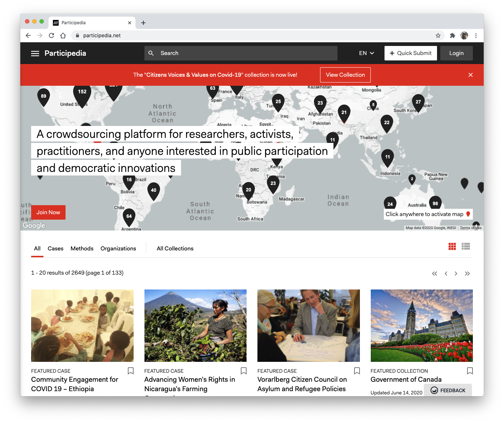The width and height of the screenshot is (504, 423).
Task: Jump to the last results page
Action: point(467,274)
